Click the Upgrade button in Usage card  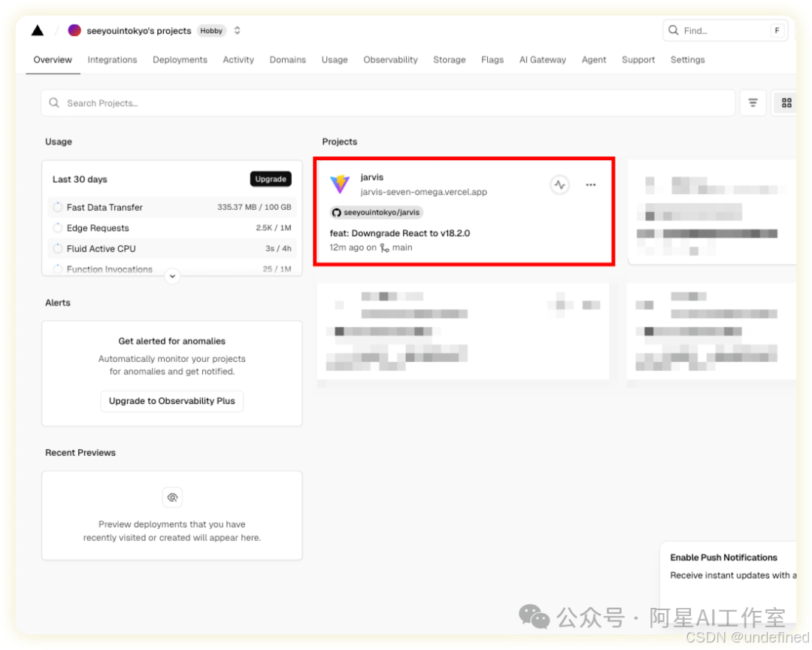[x=271, y=179]
